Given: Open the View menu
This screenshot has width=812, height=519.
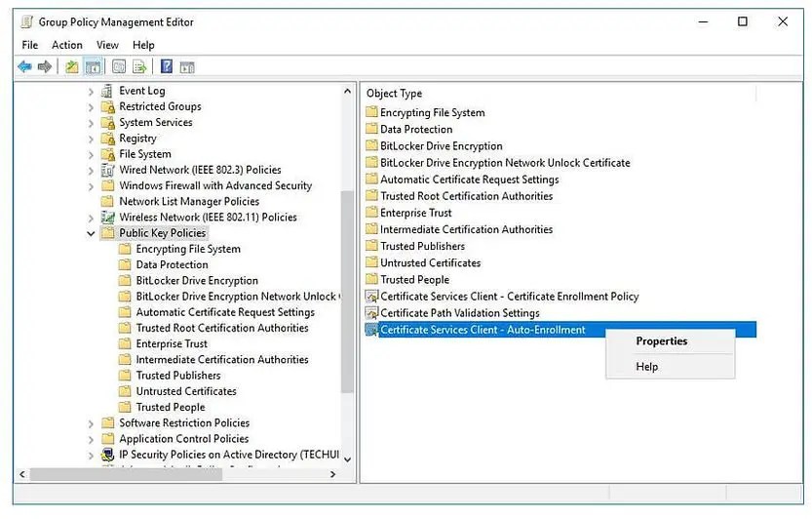Looking at the screenshot, I should pos(107,45).
